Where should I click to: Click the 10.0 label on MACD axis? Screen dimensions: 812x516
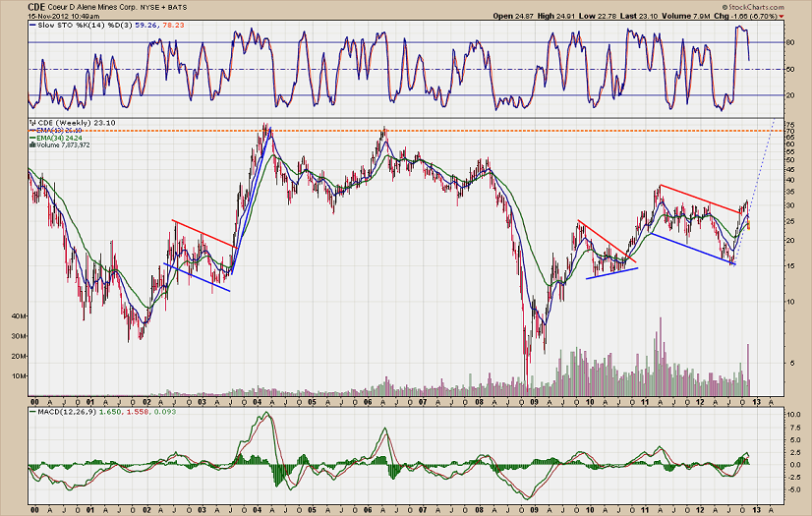pos(794,415)
